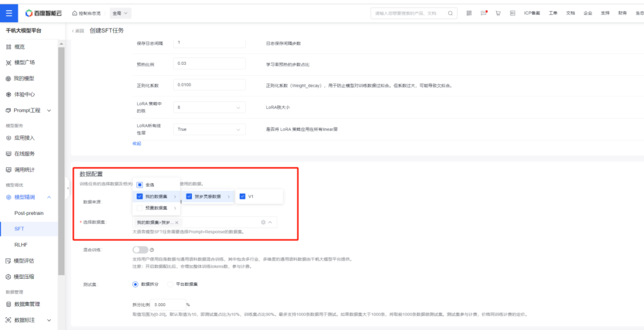The width and height of the screenshot is (644, 330).
Task: Open 文档 in the top bar
Action: 571,13
